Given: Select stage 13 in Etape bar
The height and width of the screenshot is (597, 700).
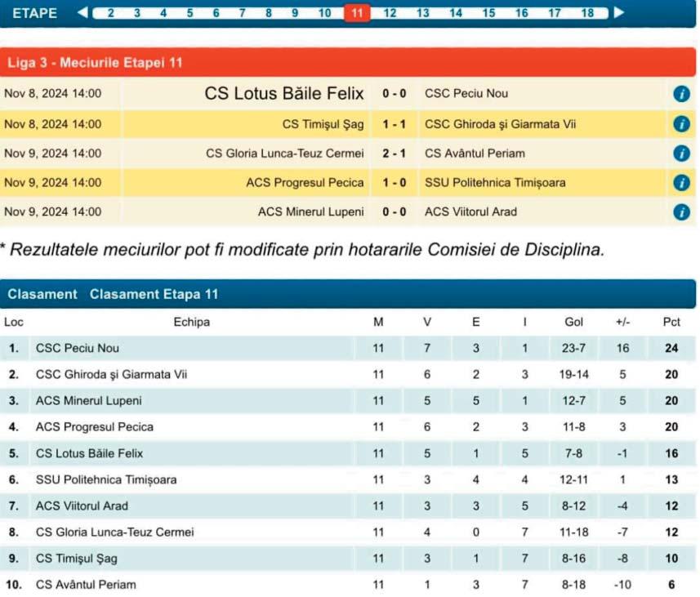Looking at the screenshot, I should 423,13.
